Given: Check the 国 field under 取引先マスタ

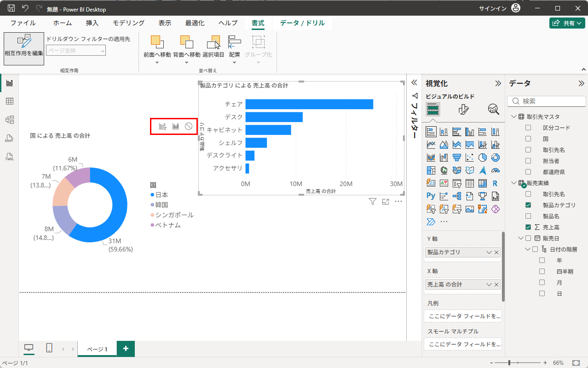Looking at the screenshot, I should [528, 139].
